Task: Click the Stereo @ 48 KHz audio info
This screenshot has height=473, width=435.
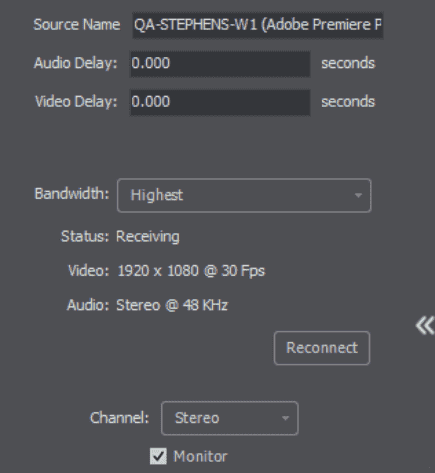Action: [172, 305]
